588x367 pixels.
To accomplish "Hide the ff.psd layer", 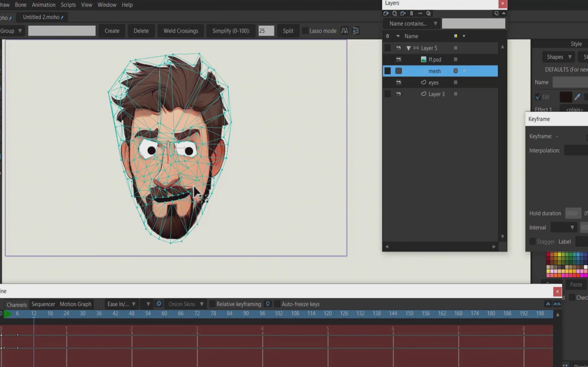I will 398,59.
